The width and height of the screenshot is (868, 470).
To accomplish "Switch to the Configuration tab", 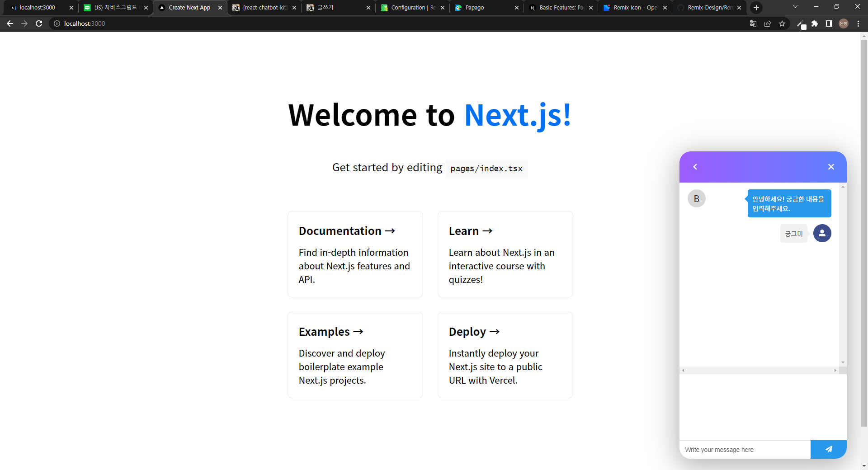I will point(413,8).
